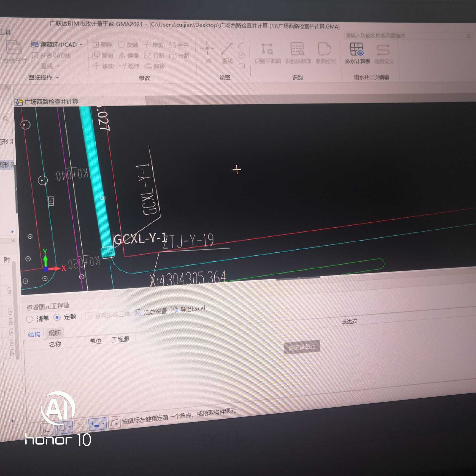
Task: Select the 修剪 trim tool
Action: 154,45
